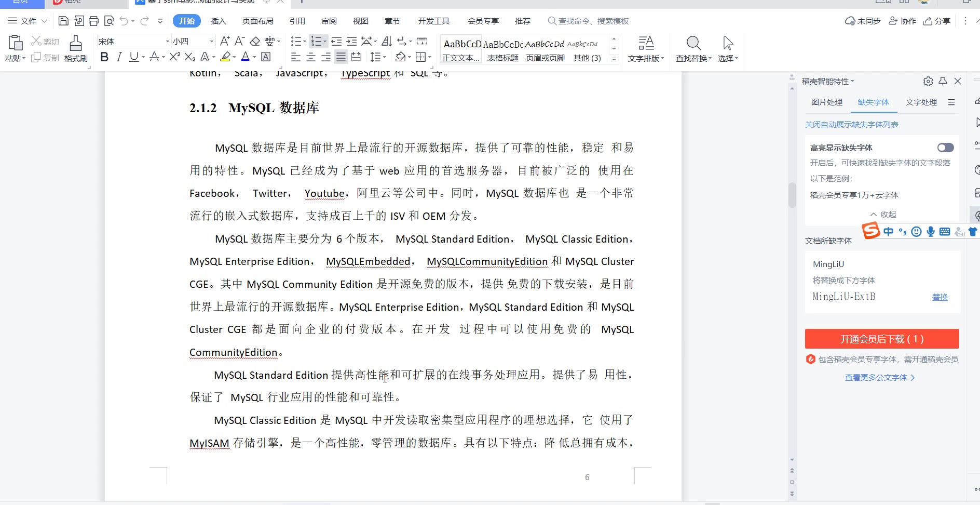Click Find and Replace magnifier icon

pos(693,43)
